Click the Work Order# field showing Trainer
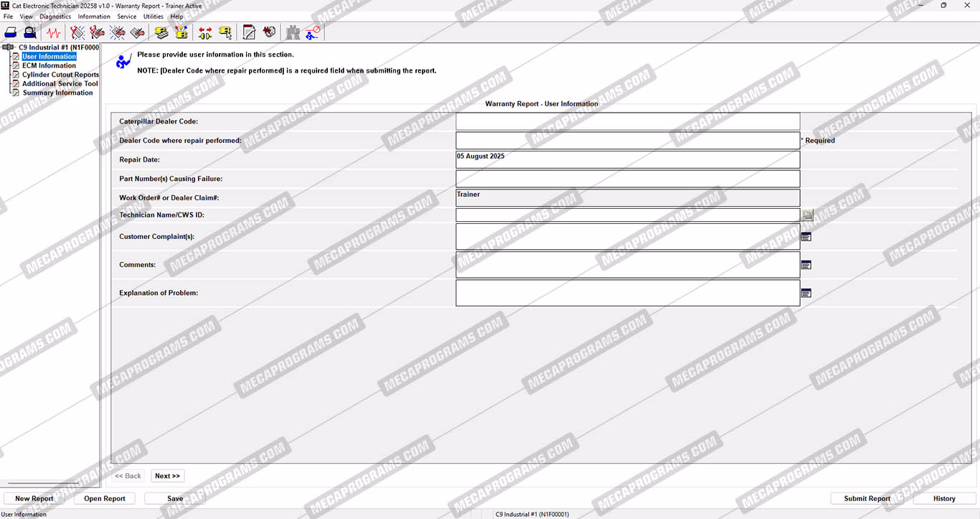The height and width of the screenshot is (519, 980). click(x=628, y=197)
